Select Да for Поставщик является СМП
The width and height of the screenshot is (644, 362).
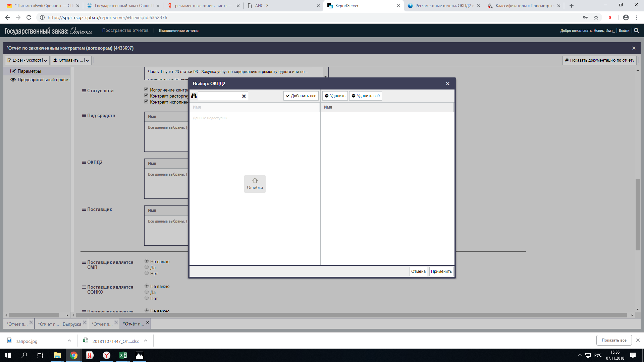coord(147,267)
